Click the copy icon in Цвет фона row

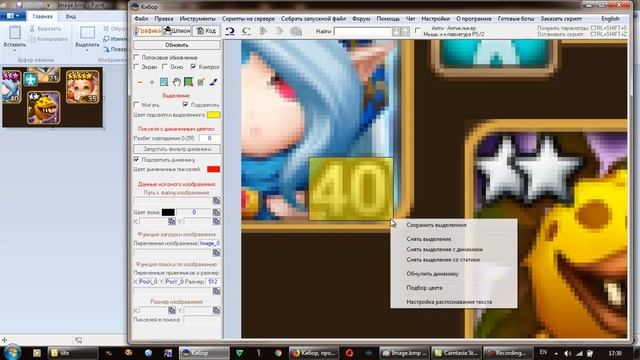click(x=216, y=212)
